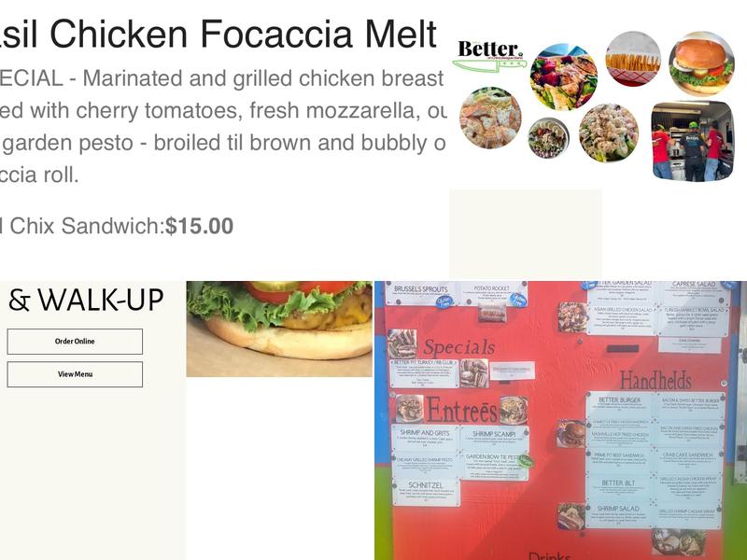Open the small bowl circular photo
The image size is (747, 560).
(548, 138)
